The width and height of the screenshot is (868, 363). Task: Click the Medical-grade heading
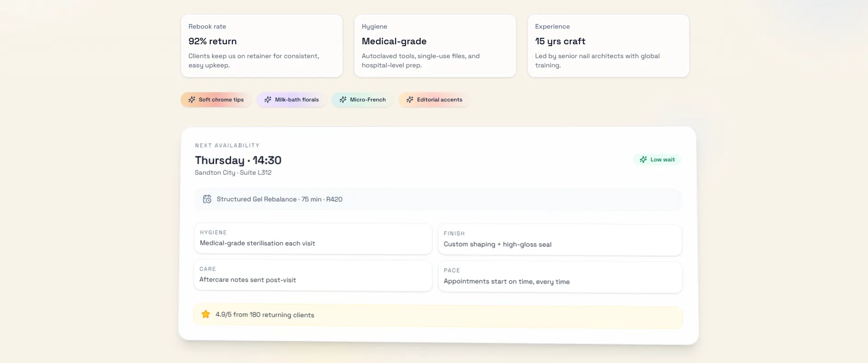coord(394,41)
